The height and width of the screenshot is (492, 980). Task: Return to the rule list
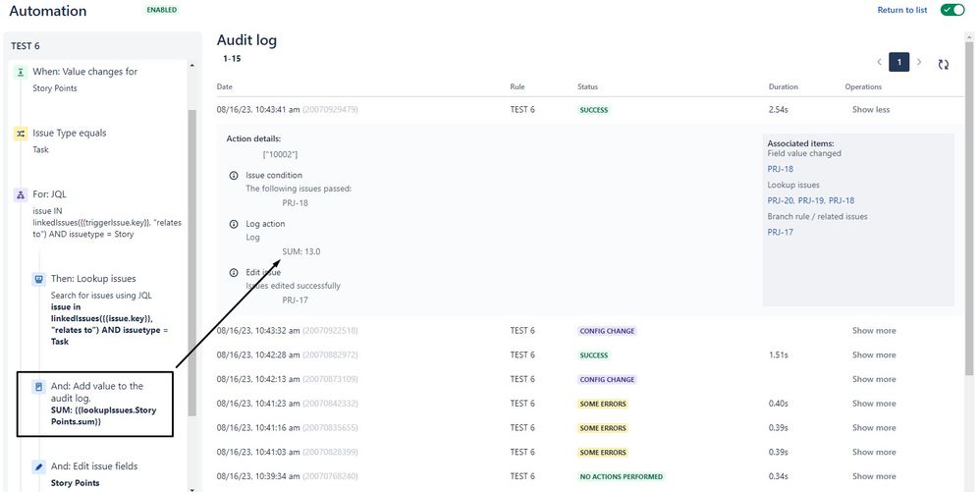click(901, 10)
